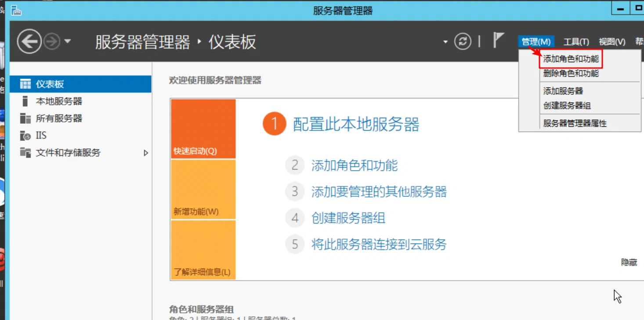Click 添加要管理的其他服务器 link
This screenshot has width=644, height=320.
click(x=379, y=192)
